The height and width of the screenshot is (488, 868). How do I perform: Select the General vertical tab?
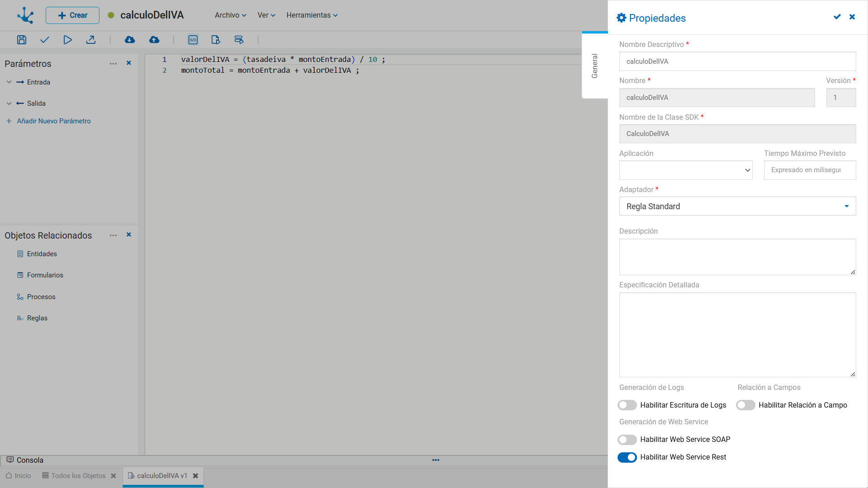(x=595, y=66)
